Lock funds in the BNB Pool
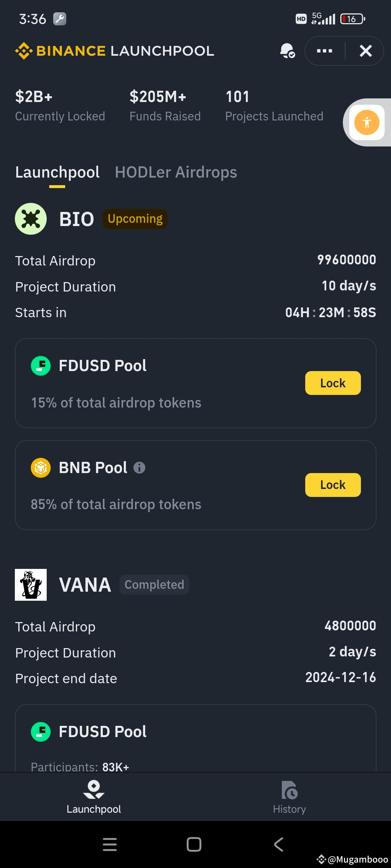The image size is (391, 868). coord(333,485)
